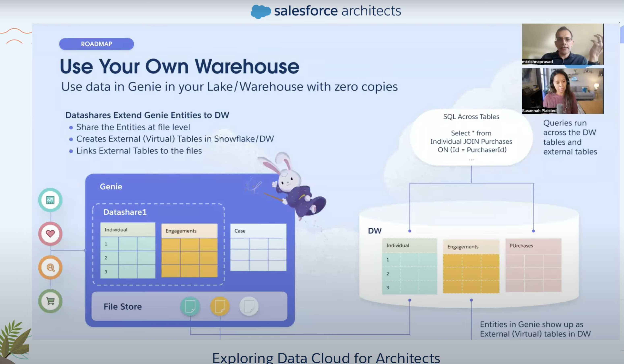Viewport: 624px width, 364px height.
Task: Click the Salesforce cloud logo
Action: pyautogui.click(x=260, y=11)
